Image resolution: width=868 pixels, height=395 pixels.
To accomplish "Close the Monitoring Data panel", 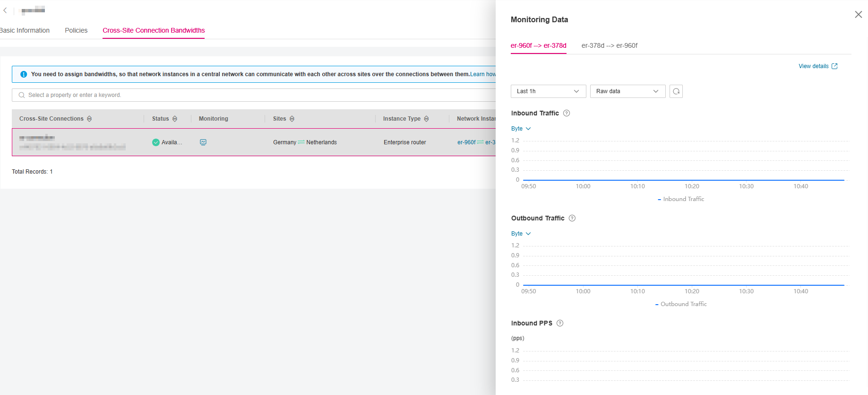I will [858, 15].
